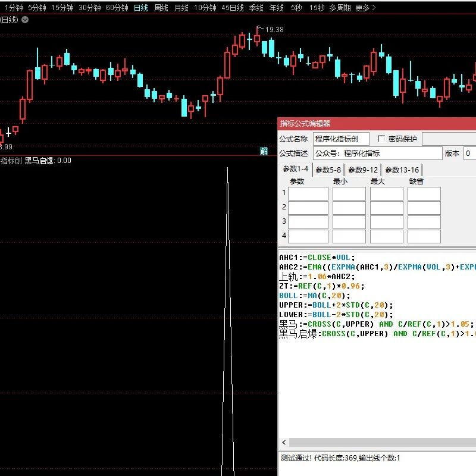Click the code editor horizontal scrollbar track
The image size is (476, 476).
(383, 442)
